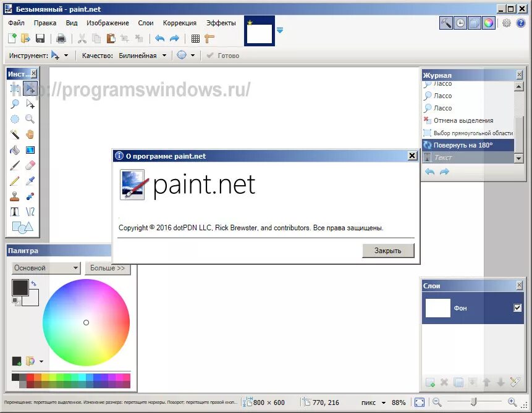The image size is (532, 413).
Task: Open the selection mode dropdown arrow
Action: (193, 56)
